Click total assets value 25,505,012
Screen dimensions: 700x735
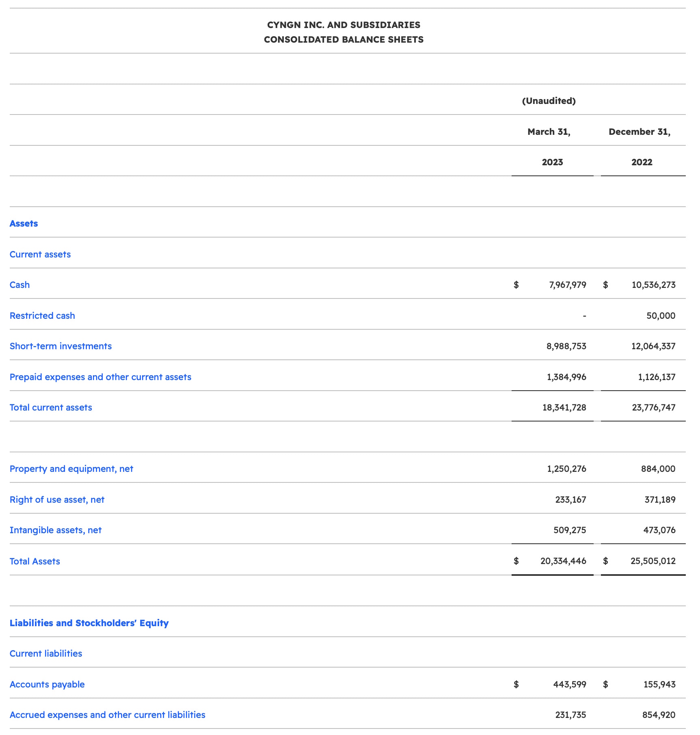[x=653, y=562]
